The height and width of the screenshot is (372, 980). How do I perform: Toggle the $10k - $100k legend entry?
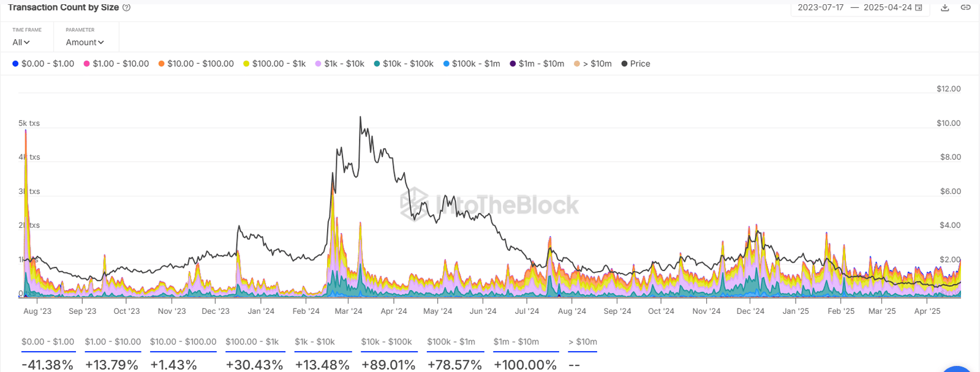pos(404,64)
